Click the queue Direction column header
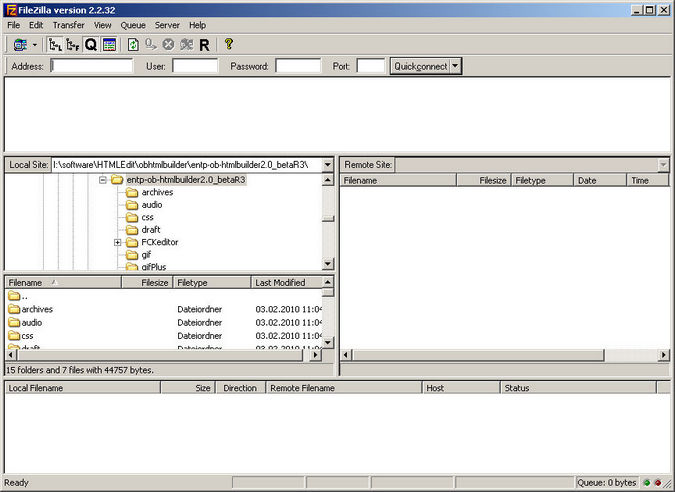Image resolution: width=675 pixels, height=492 pixels. coord(240,388)
